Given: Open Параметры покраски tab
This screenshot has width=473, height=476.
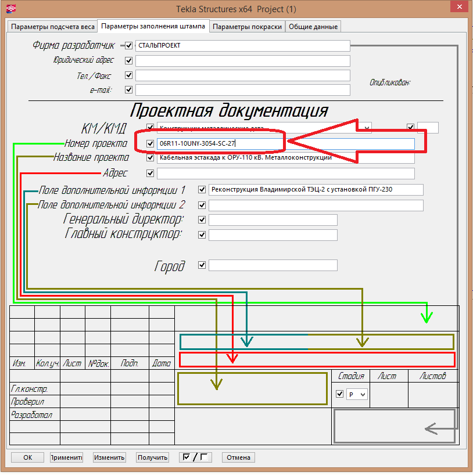Looking at the screenshot, I should tap(247, 27).
